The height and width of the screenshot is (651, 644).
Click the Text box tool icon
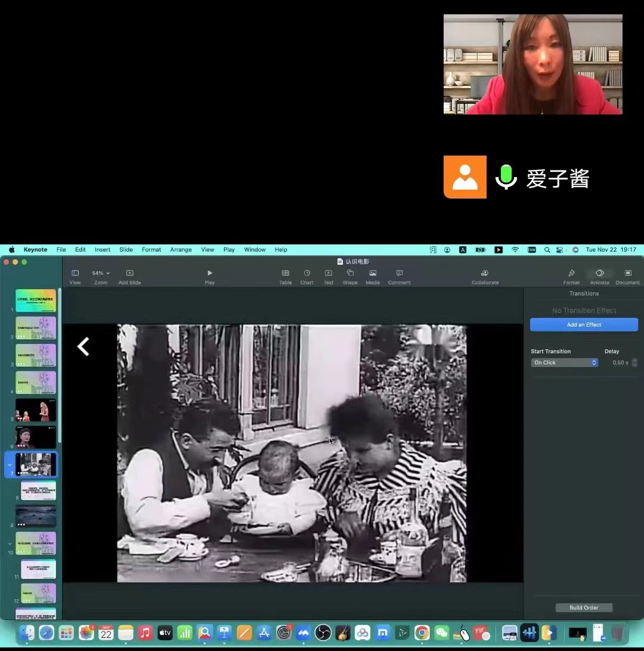[x=328, y=274]
